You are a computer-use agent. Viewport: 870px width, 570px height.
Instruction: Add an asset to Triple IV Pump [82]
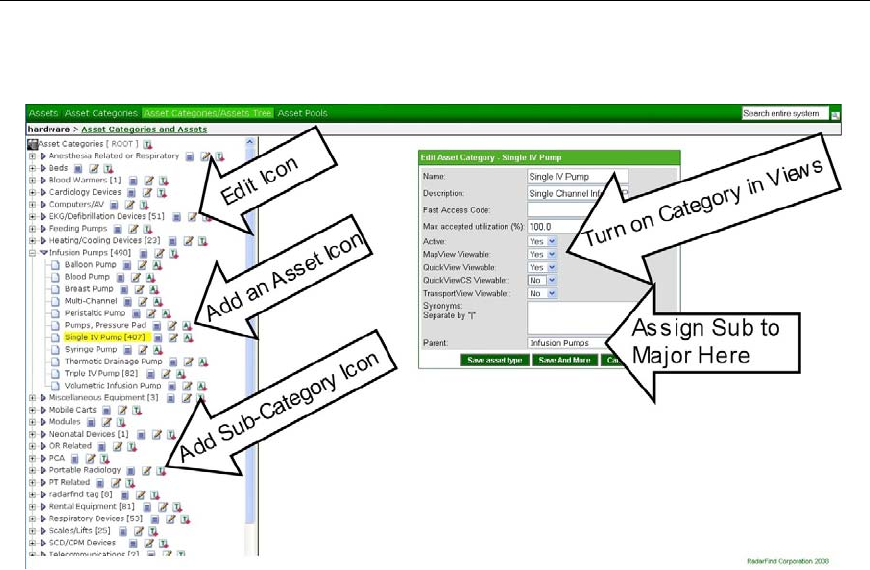coord(180,374)
